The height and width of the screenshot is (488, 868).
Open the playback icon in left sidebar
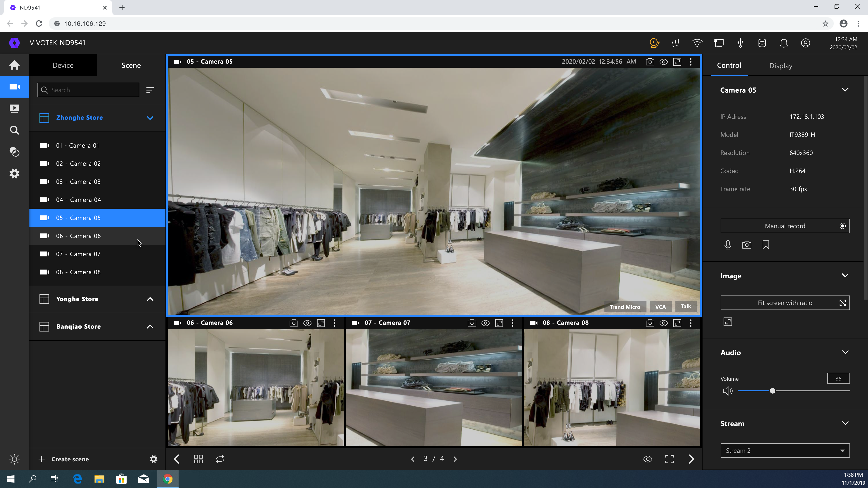(x=14, y=108)
